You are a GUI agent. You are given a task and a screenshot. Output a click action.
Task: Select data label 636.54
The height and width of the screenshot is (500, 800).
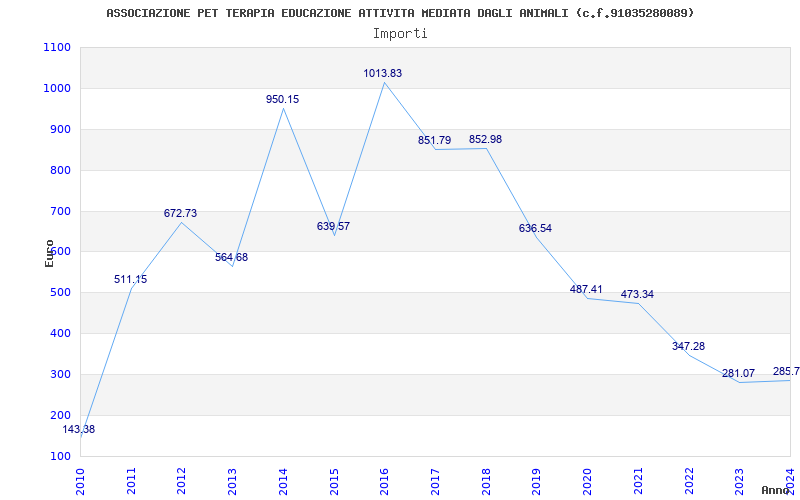point(535,229)
